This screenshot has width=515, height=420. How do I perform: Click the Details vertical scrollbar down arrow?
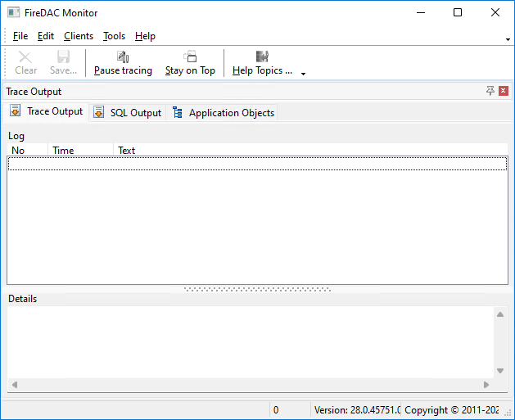pos(500,371)
